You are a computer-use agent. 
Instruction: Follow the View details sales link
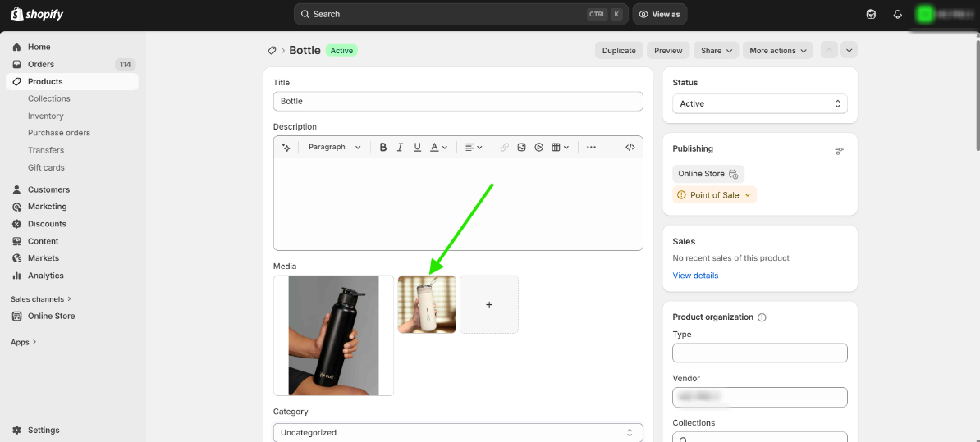coord(695,276)
